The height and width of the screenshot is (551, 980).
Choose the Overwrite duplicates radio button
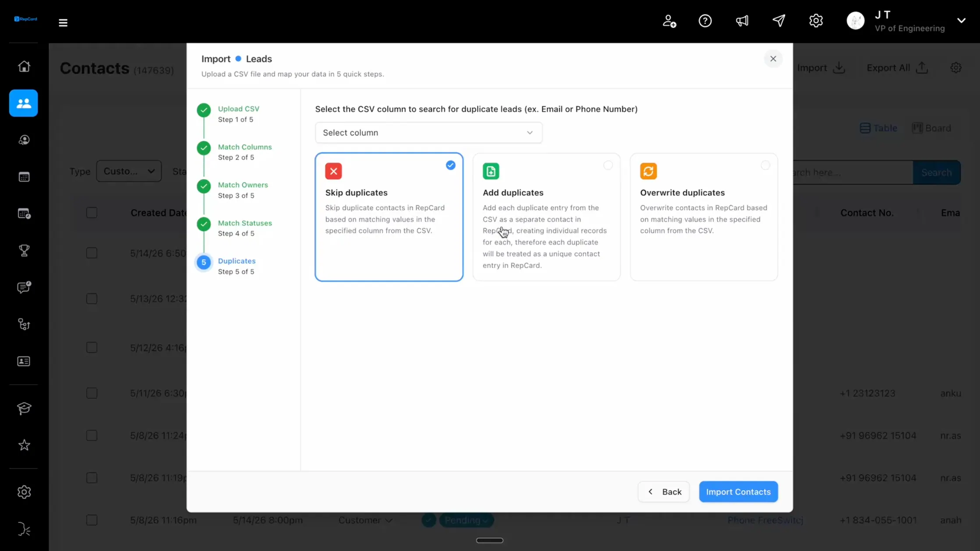pos(765,165)
